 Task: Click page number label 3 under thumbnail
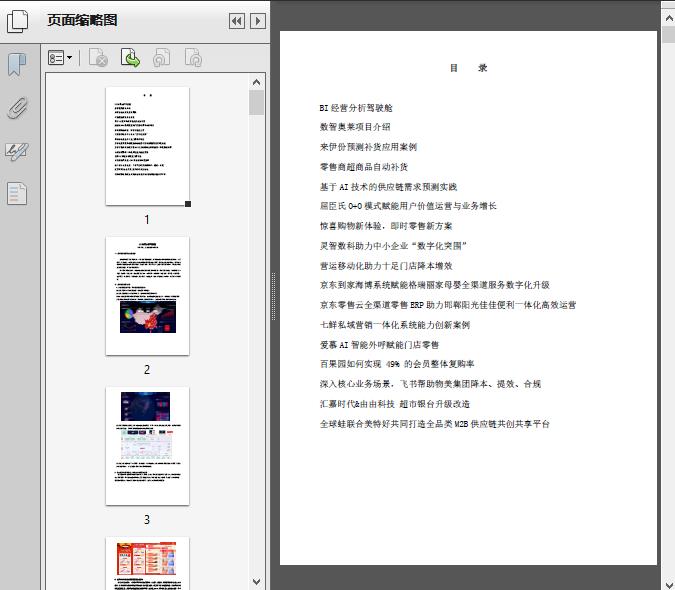(147, 520)
